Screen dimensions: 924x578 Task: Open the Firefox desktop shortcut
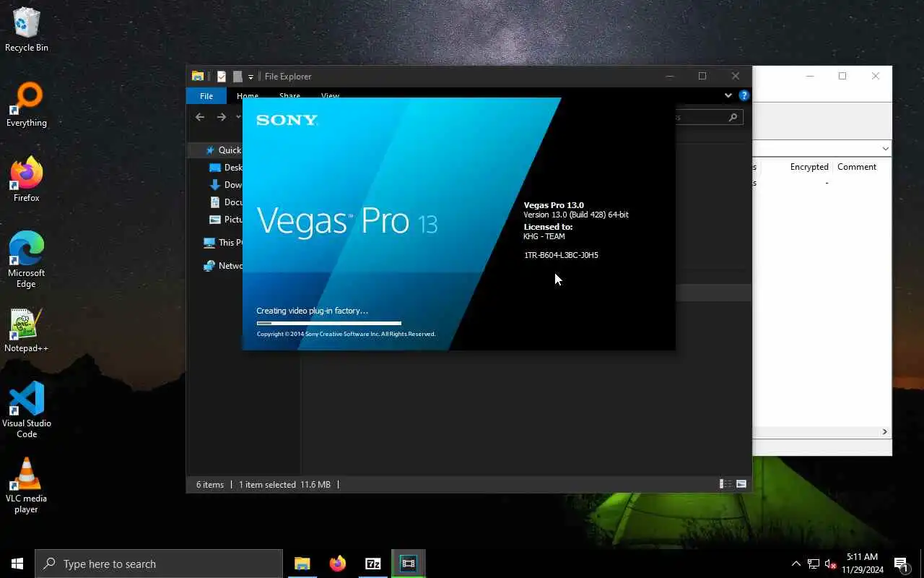tap(27, 180)
